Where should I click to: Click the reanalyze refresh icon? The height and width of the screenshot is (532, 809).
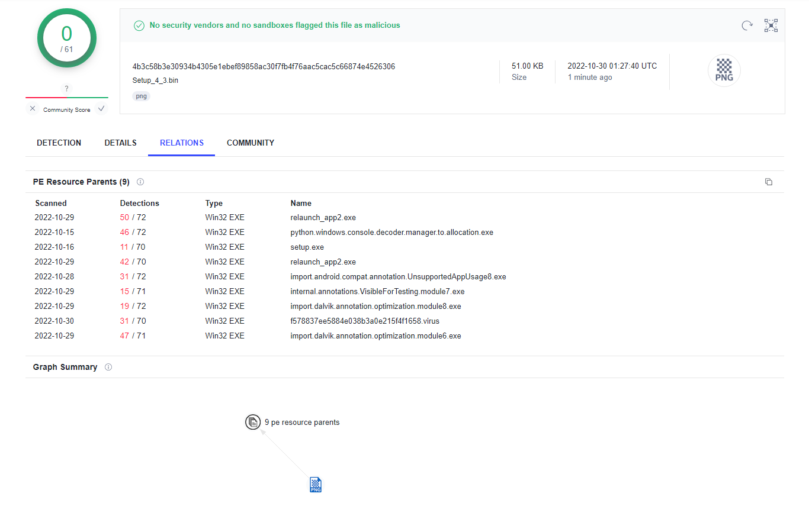click(x=747, y=25)
